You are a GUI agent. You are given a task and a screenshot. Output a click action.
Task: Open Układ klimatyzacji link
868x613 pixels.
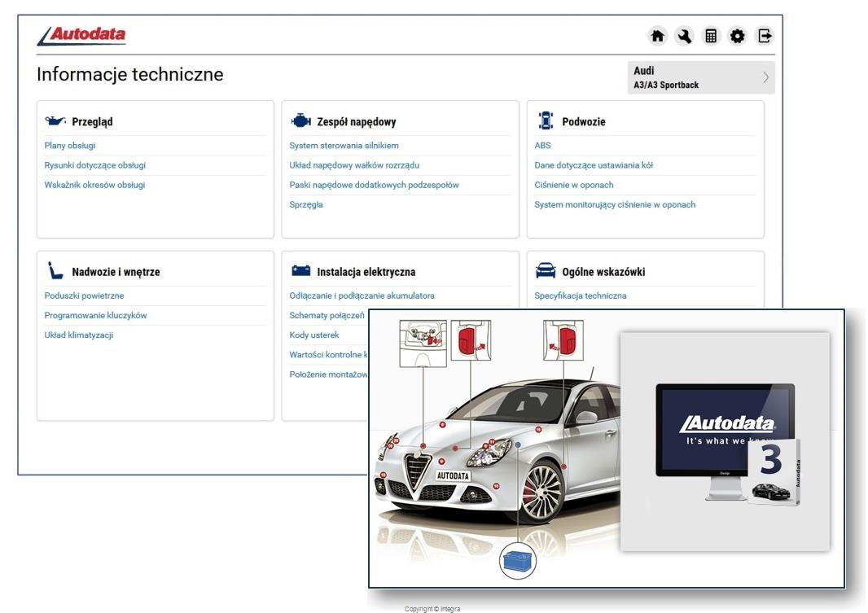tap(79, 335)
